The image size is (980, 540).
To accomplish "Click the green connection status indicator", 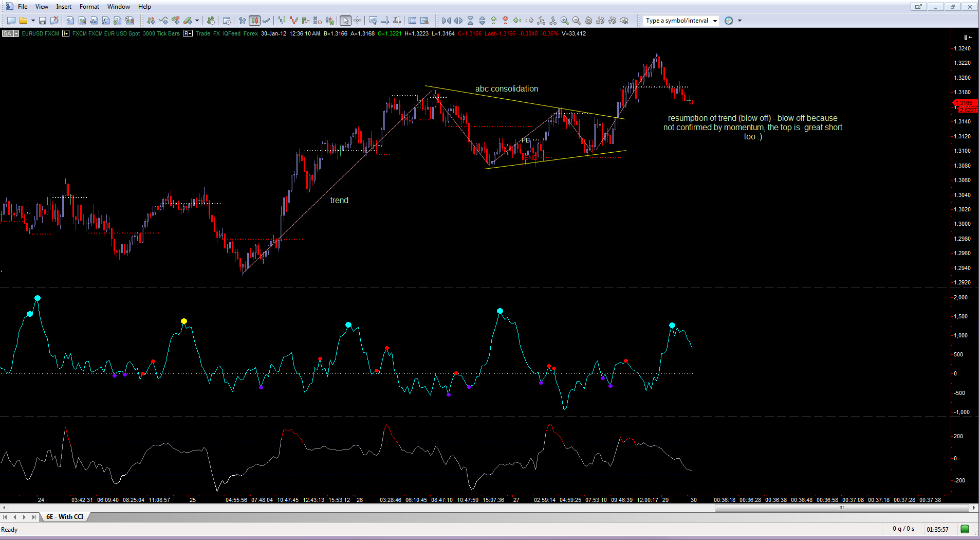I will click(965, 529).
